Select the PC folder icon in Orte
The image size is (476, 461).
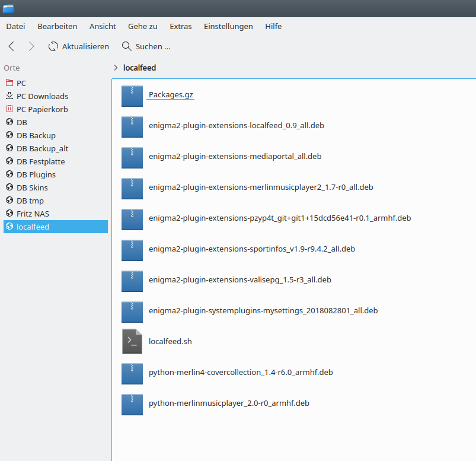(x=9, y=82)
